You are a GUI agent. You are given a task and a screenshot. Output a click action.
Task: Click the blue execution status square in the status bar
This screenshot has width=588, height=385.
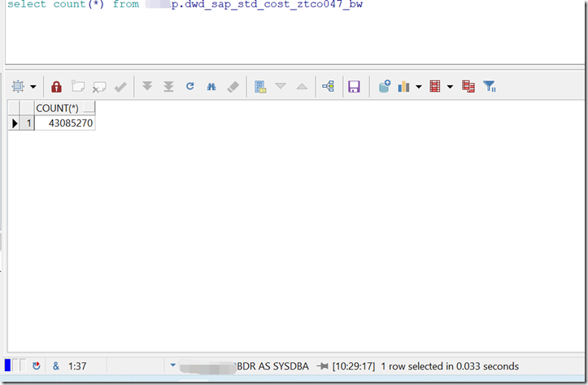coord(7,366)
